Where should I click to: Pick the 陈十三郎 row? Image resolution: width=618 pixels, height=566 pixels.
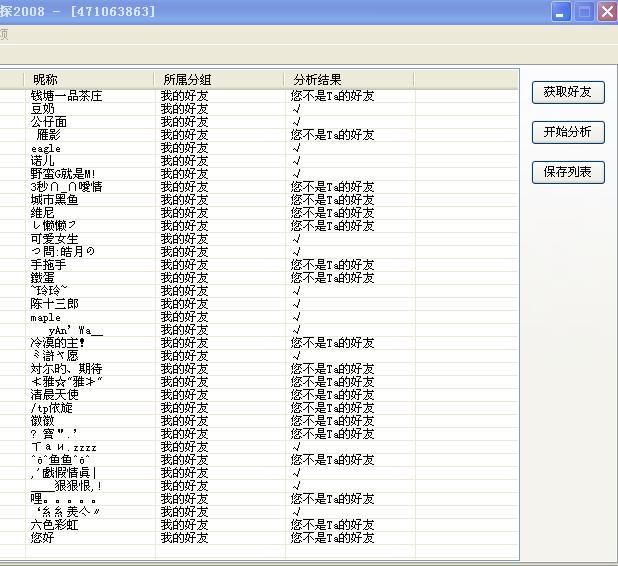point(55,304)
